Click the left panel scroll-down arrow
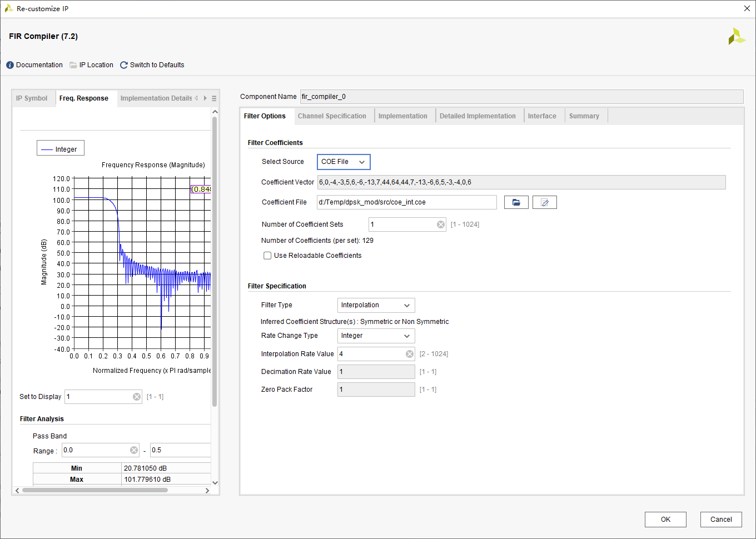 215,483
